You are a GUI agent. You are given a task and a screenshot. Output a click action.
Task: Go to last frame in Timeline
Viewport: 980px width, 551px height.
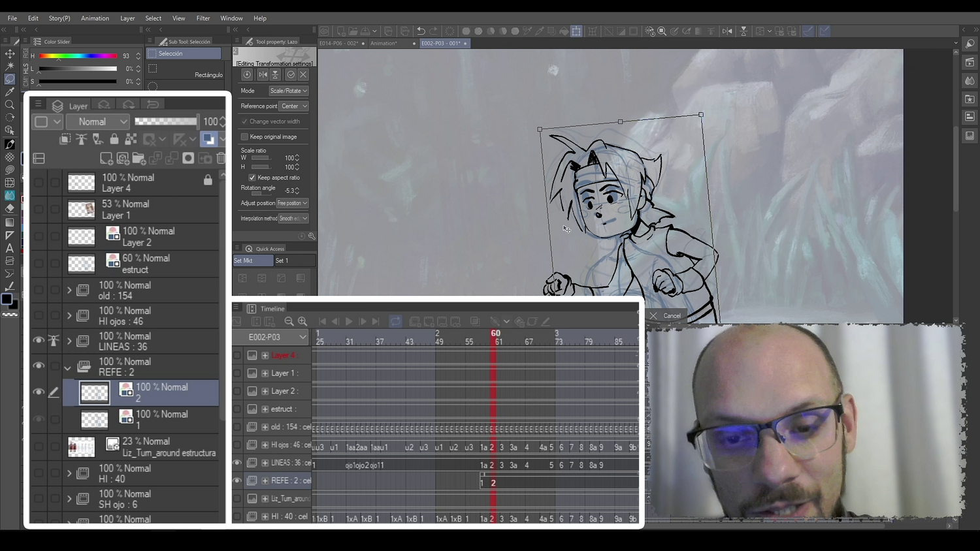[376, 321]
